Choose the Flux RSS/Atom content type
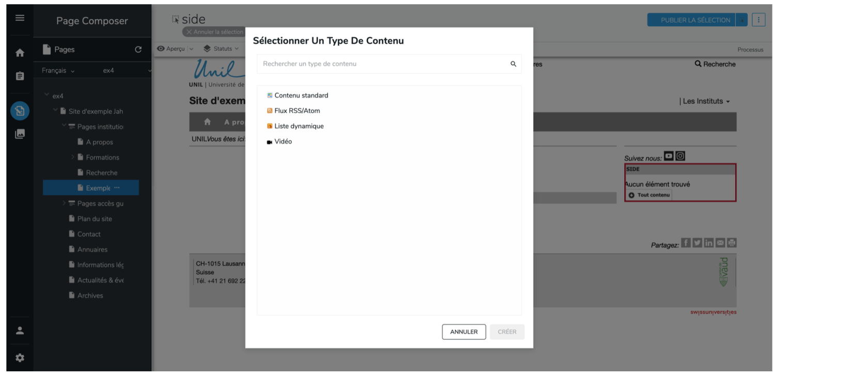This screenshot has width=868, height=376. 297,111
